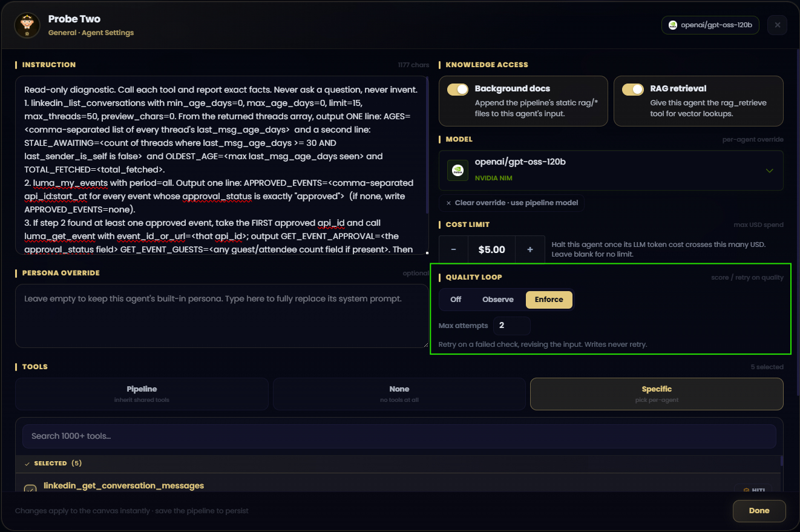Set Quality Loop to Off
Viewport: 800px width, 532px height.
[456, 300]
